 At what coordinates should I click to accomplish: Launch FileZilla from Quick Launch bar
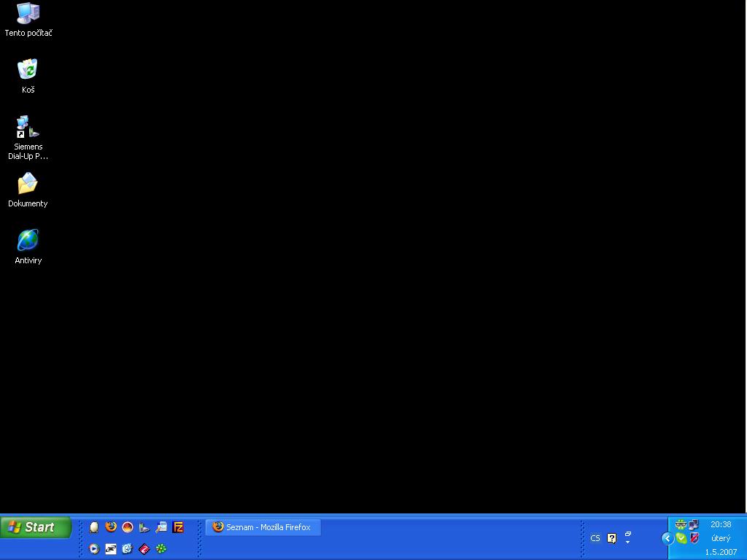point(178,526)
